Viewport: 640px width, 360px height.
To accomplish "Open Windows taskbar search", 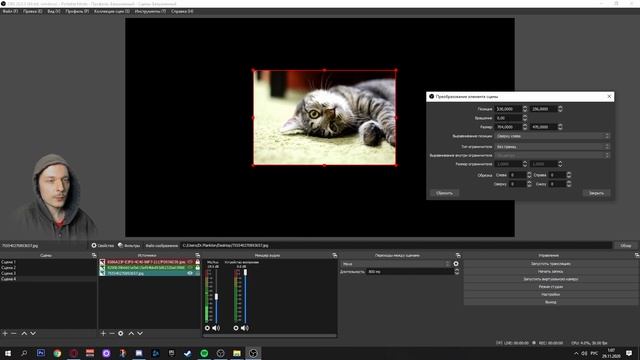I will [x=24, y=353].
